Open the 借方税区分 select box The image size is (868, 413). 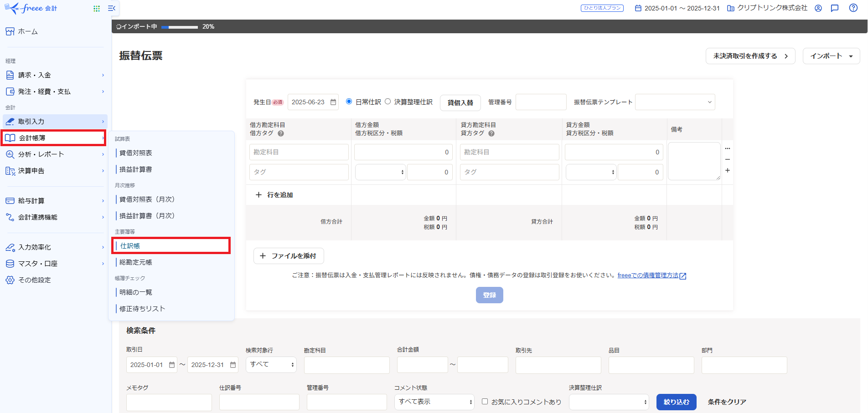coord(380,172)
